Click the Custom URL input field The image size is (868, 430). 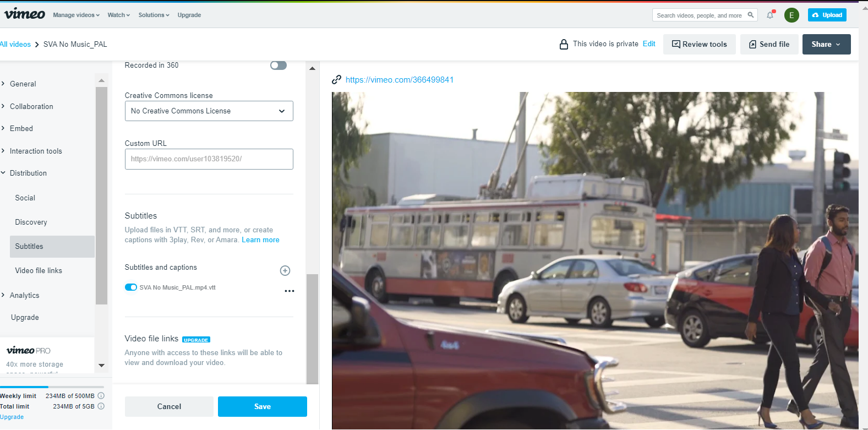pyautogui.click(x=209, y=159)
